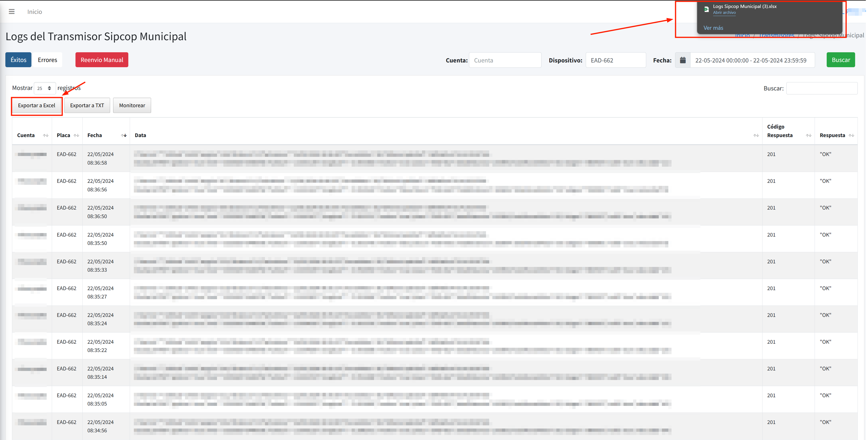Click the Excel file icon in download popup
The width and height of the screenshot is (868, 440).
[706, 9]
